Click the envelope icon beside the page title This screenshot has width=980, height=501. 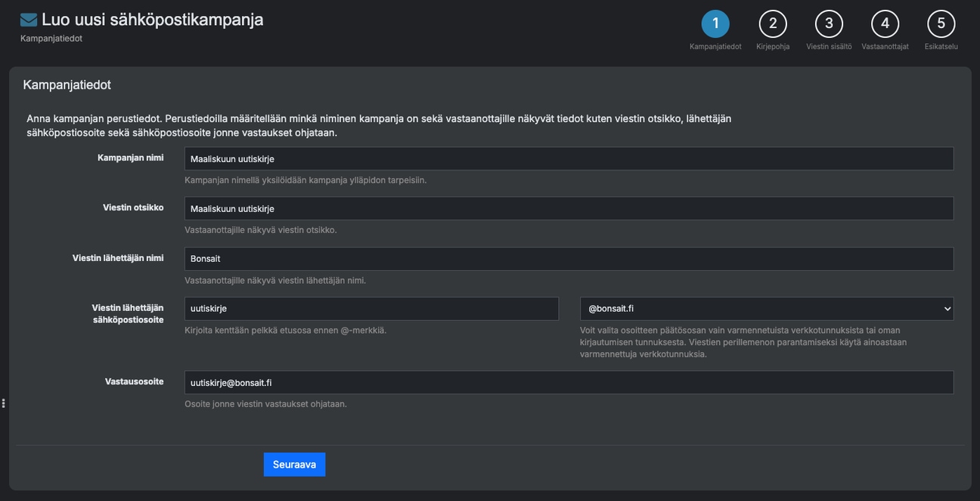(x=29, y=20)
